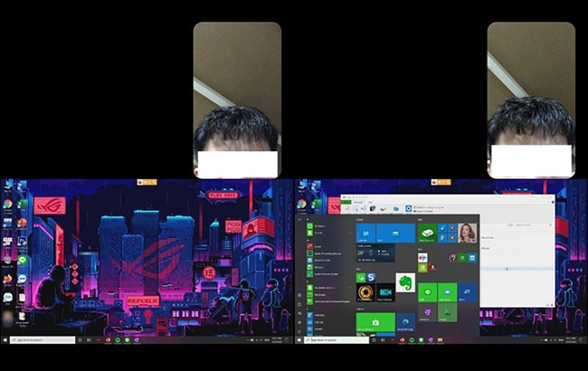The width and height of the screenshot is (588, 371).
Task: Switch to Computer tab in File Explorer
Action: [x=358, y=202]
